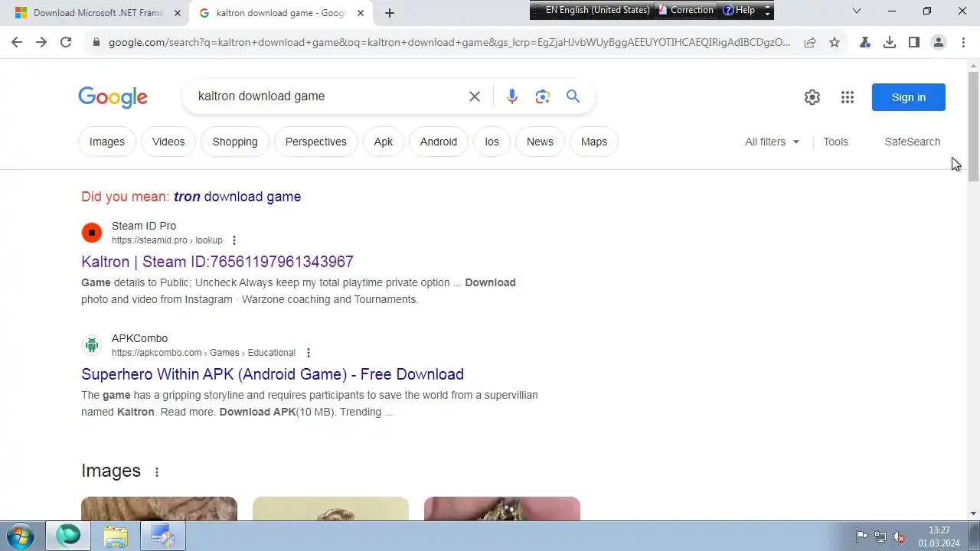Click the language bar Help button

click(739, 10)
